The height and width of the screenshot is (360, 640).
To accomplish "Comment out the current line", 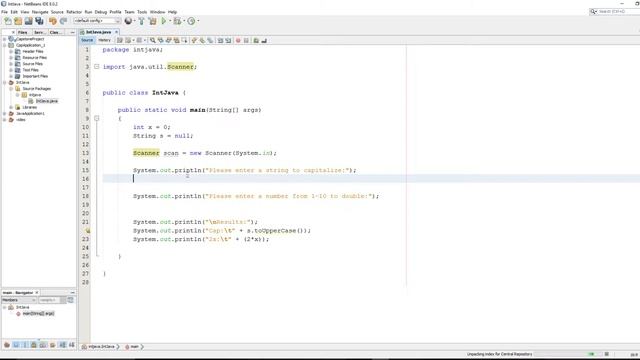I will click(256, 40).
